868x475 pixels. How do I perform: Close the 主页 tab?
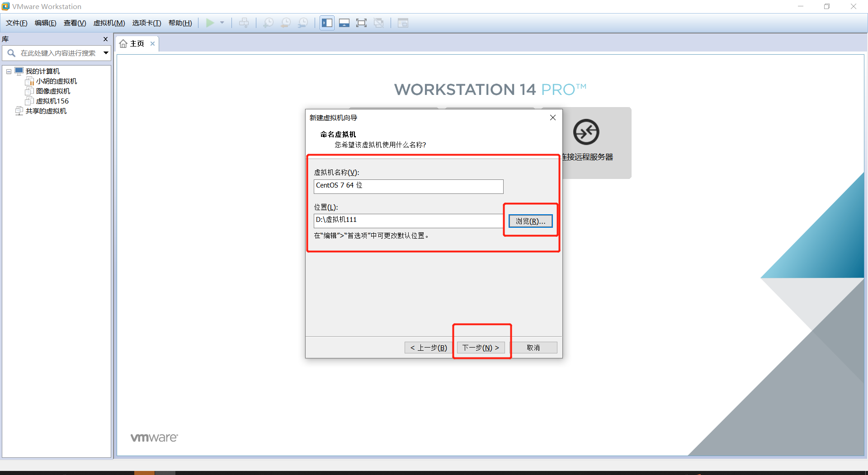point(153,44)
